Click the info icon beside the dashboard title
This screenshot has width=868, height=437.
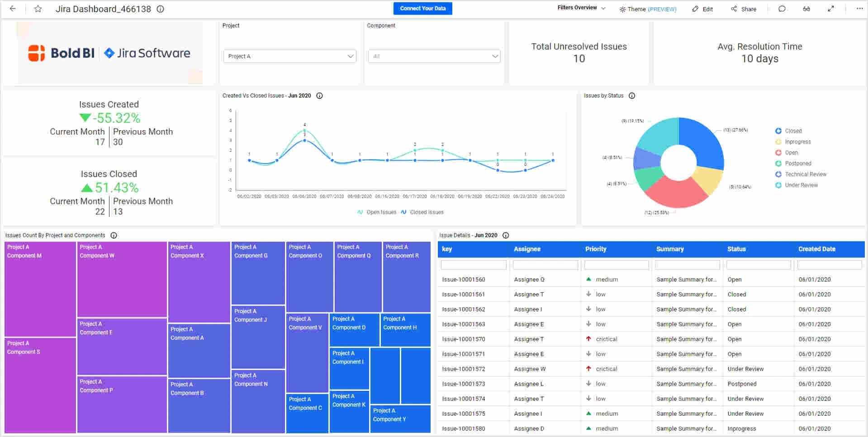[x=161, y=9]
